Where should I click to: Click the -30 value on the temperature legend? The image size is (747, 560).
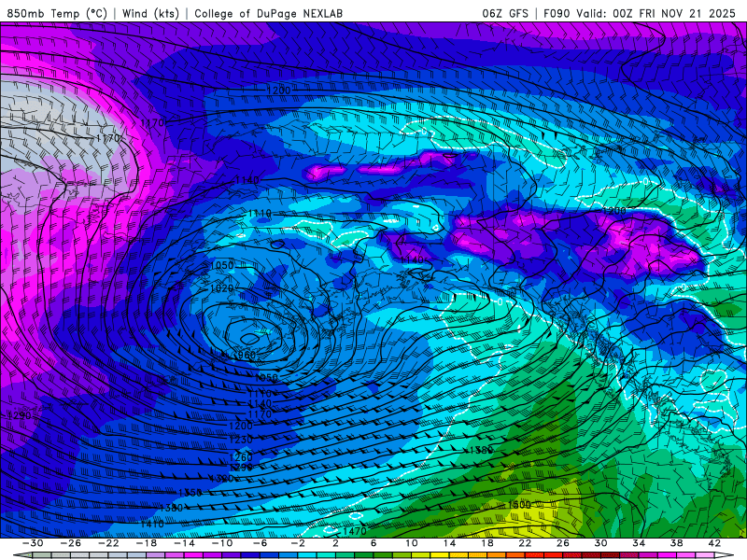pos(33,543)
